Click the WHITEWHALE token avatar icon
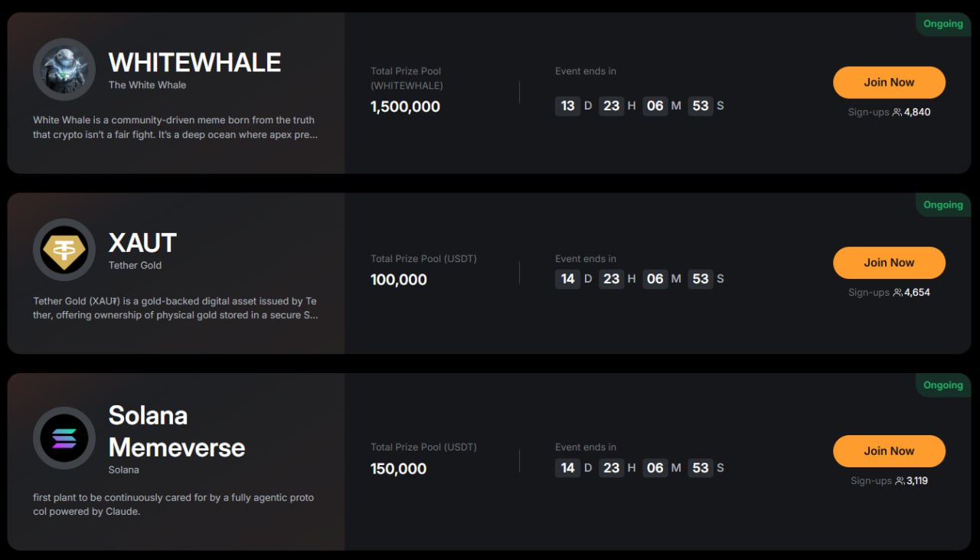This screenshot has width=980, height=560. tap(64, 70)
